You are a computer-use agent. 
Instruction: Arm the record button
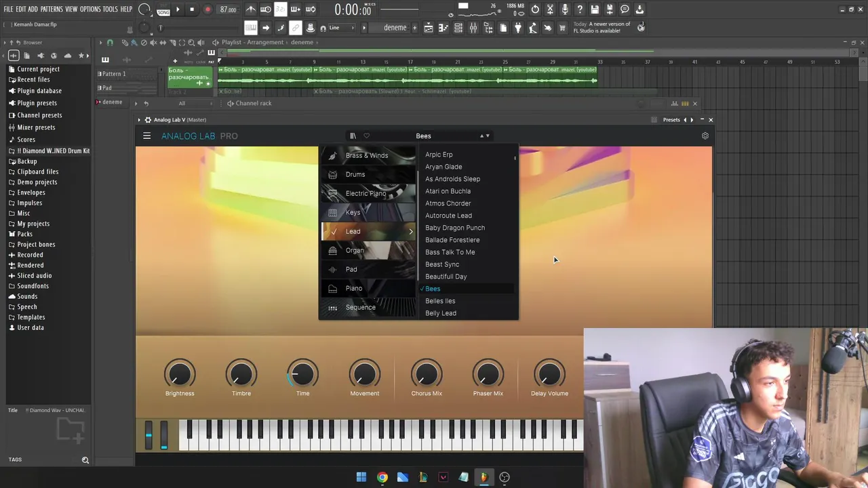(208, 9)
